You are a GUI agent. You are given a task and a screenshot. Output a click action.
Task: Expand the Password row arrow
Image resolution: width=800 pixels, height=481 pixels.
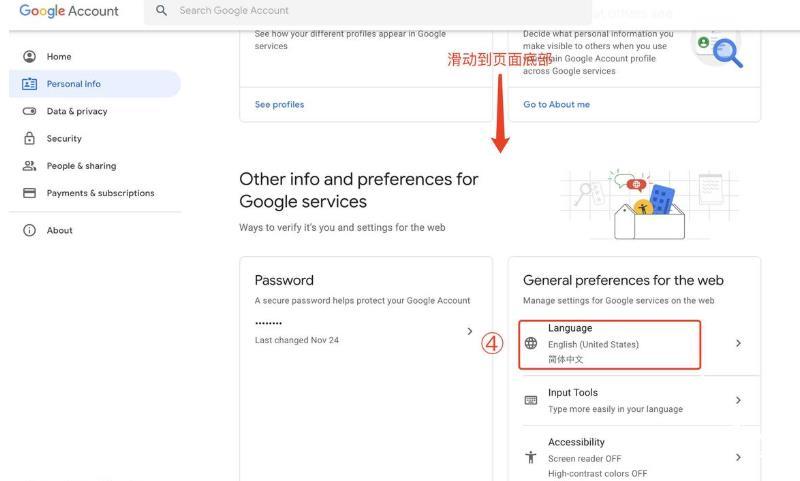[x=470, y=331]
